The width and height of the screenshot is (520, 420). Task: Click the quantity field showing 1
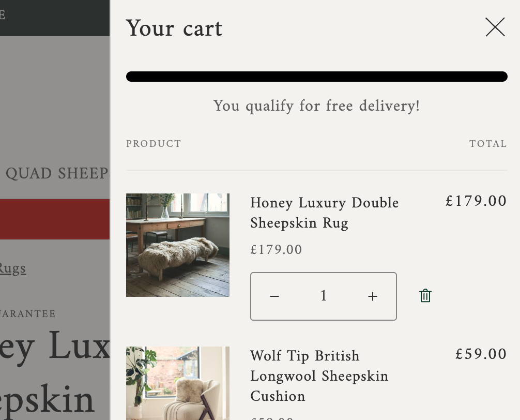click(324, 296)
